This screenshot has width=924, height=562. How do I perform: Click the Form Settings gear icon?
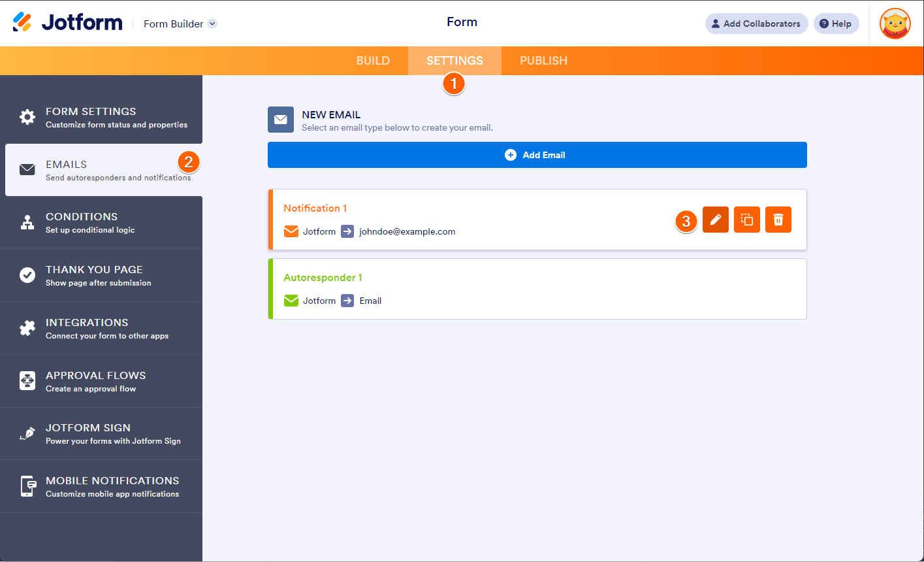coord(27,117)
